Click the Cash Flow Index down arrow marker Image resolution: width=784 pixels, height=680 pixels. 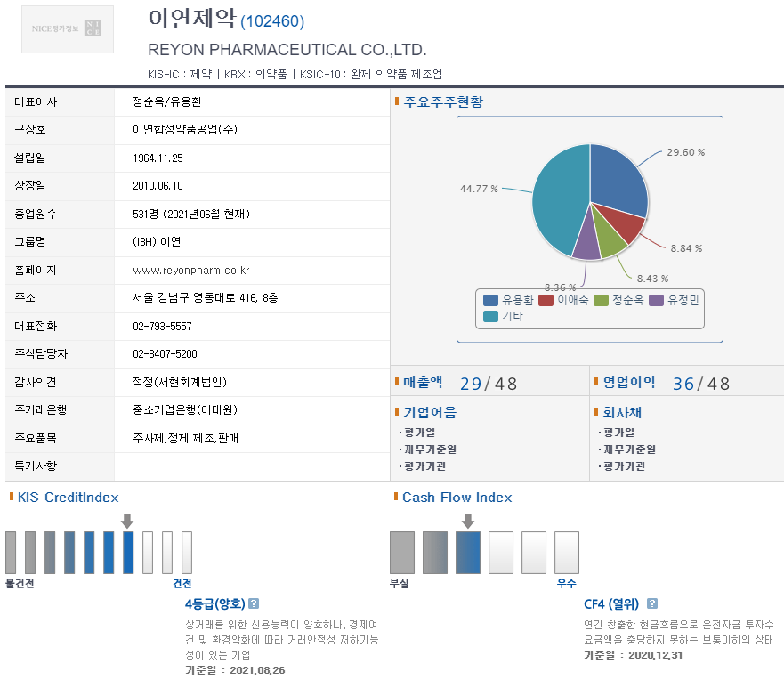468,521
